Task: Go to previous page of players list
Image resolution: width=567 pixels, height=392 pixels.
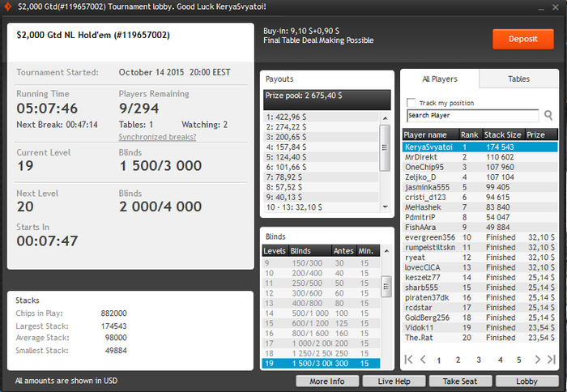Action: [423, 360]
